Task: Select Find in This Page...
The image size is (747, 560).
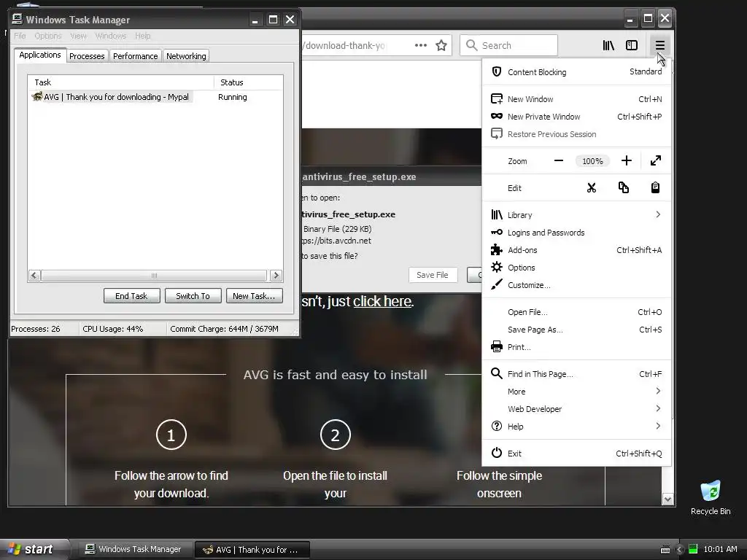Action: tap(576, 374)
